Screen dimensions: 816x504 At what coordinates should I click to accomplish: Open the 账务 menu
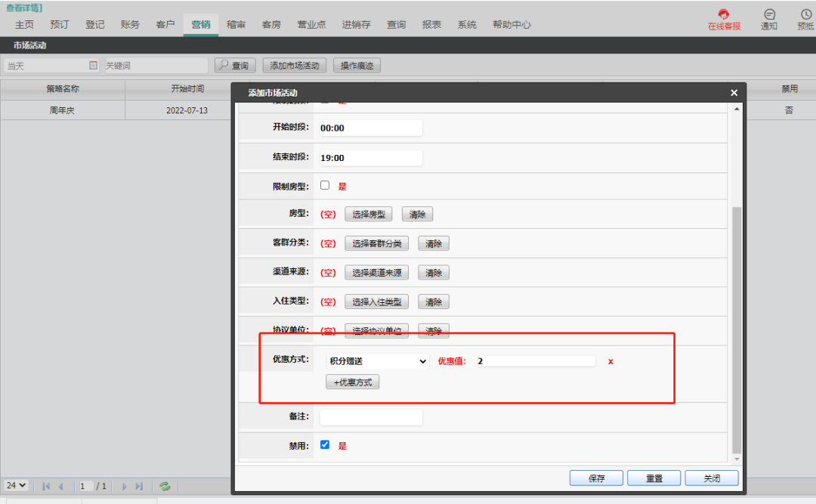point(130,24)
